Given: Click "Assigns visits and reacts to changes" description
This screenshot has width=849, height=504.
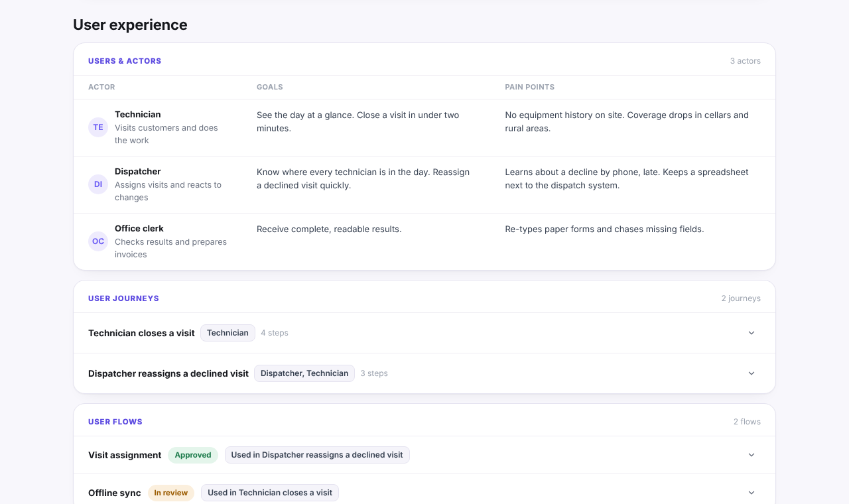Looking at the screenshot, I should point(168,191).
